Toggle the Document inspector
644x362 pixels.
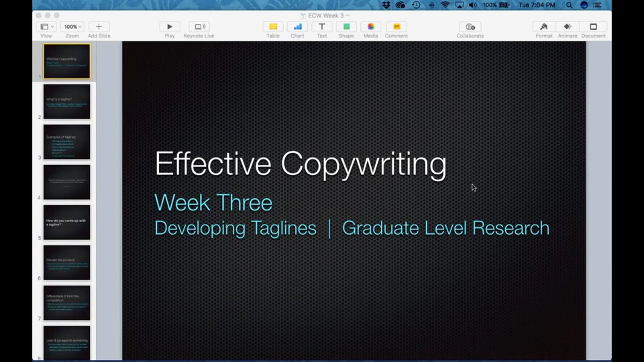(x=593, y=27)
